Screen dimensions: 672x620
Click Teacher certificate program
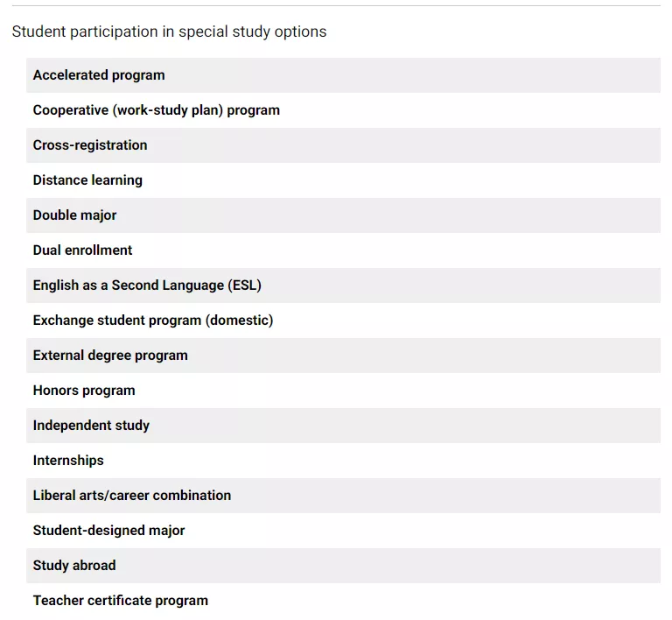121,601
